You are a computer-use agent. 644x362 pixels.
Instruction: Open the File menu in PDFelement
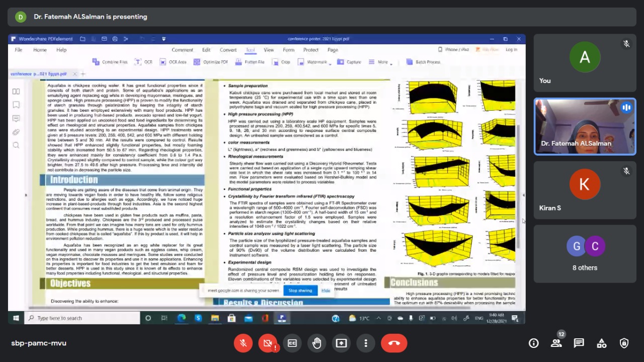pos(19,50)
